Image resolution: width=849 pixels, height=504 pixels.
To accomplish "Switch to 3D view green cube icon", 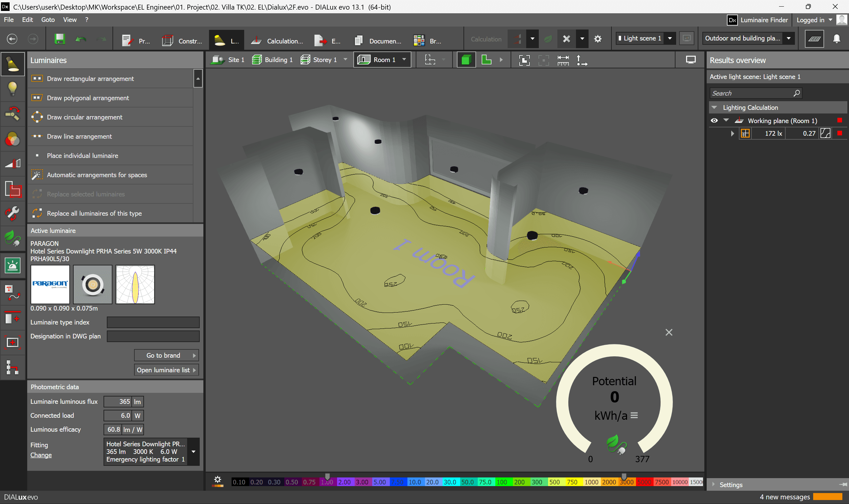I will 466,60.
